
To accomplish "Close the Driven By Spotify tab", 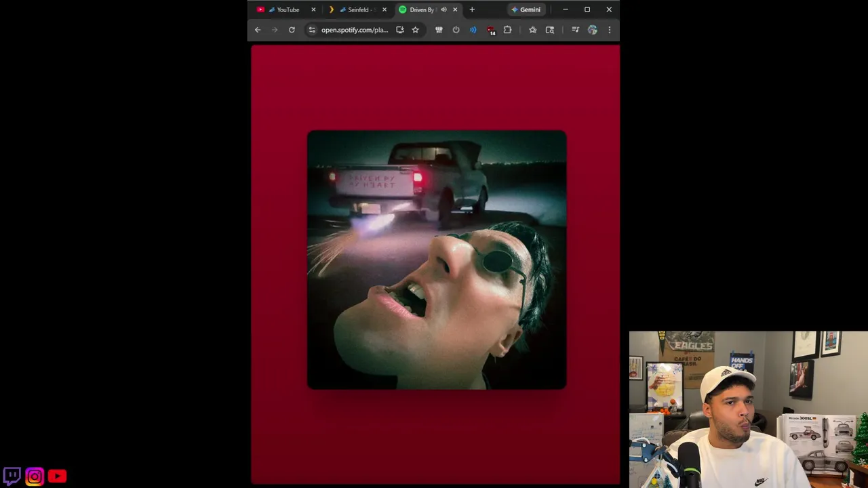I will 455,9.
